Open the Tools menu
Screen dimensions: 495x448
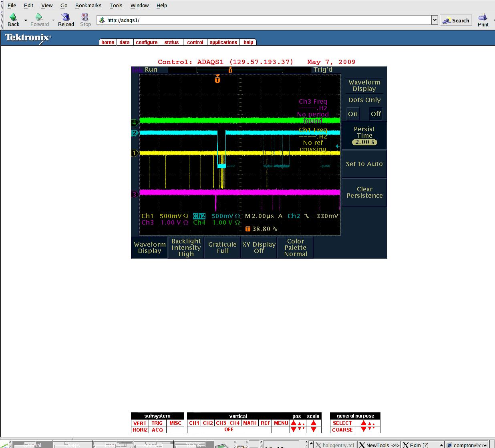tap(116, 5)
